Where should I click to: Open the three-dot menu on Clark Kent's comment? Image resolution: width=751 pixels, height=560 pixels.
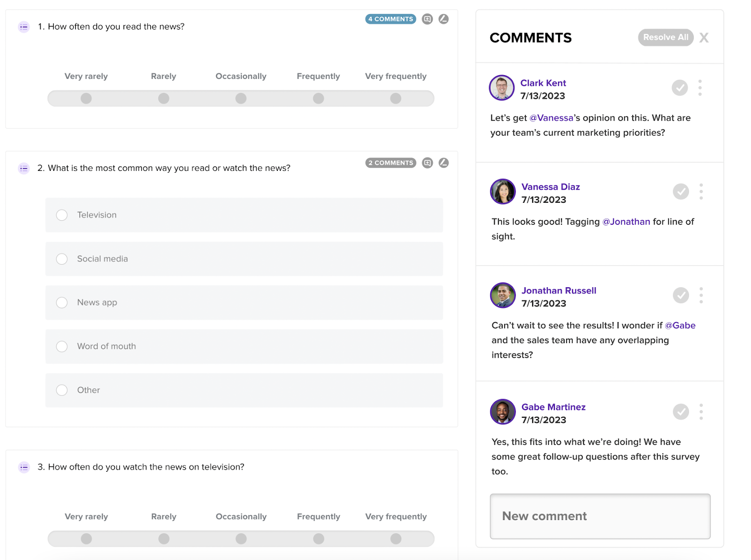pos(700,88)
